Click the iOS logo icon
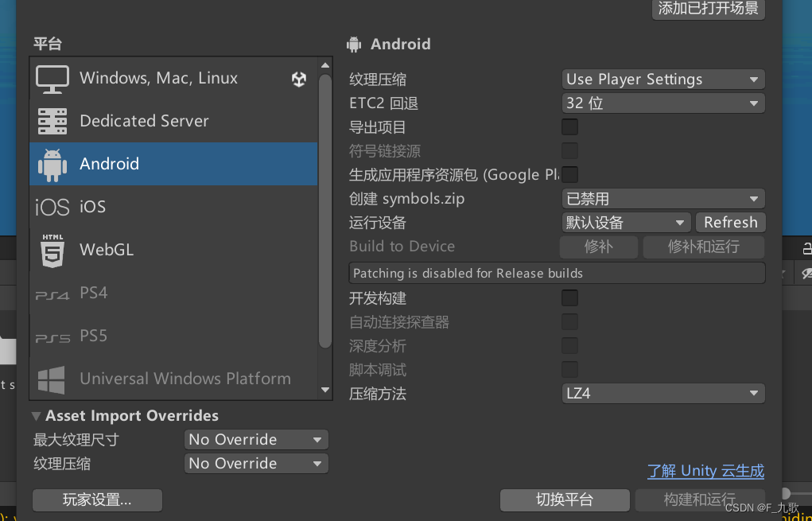 (52, 207)
